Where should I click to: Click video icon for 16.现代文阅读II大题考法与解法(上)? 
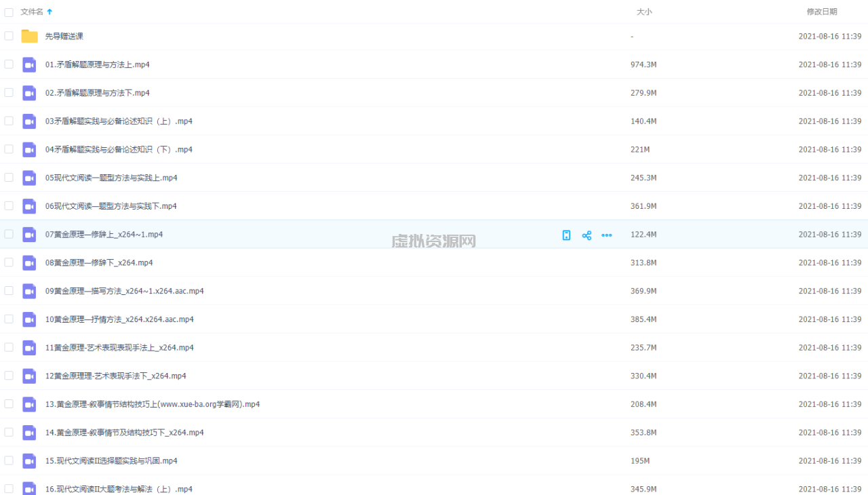29,488
